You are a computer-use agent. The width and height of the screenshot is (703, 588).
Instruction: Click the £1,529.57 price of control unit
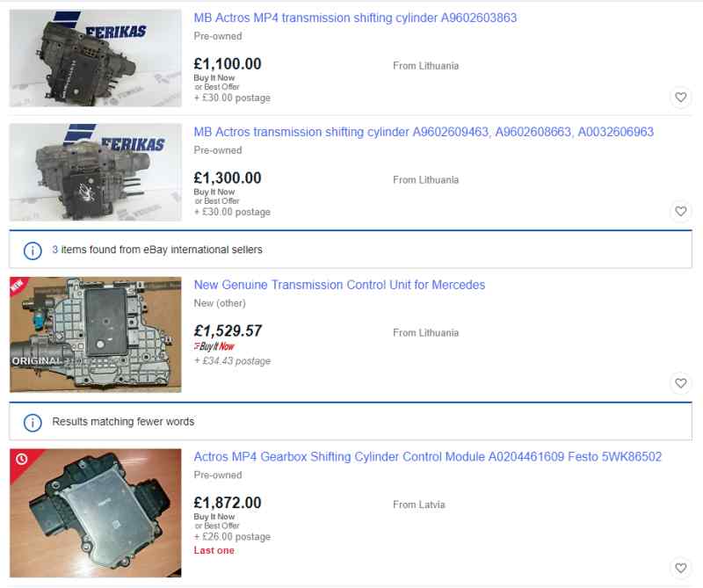pyautogui.click(x=228, y=331)
